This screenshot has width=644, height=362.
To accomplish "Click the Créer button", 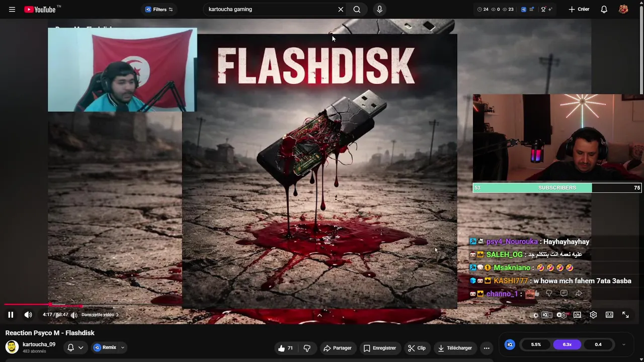I will coord(579,9).
